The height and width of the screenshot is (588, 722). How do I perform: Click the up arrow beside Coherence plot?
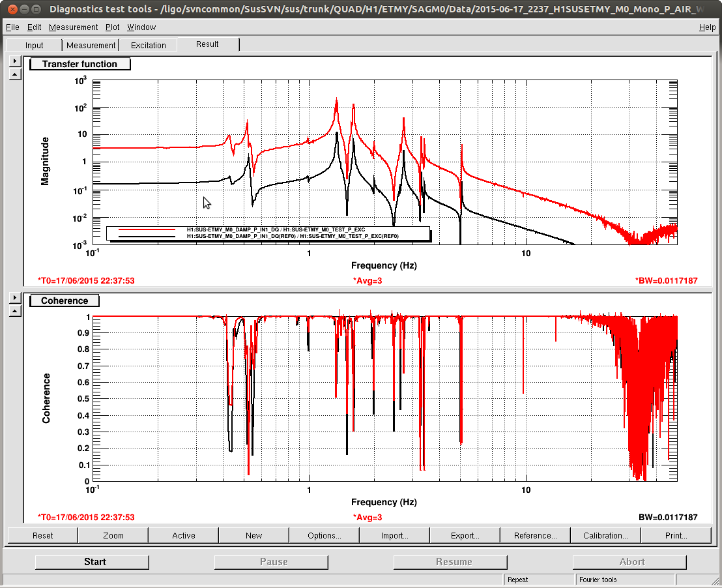[x=15, y=311]
